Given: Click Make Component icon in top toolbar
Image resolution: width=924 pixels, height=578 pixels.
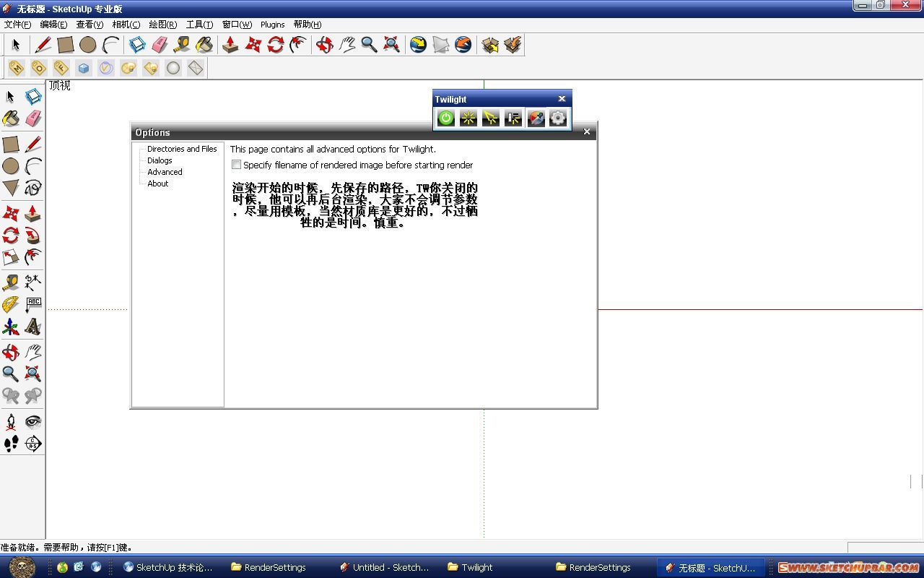Looking at the screenshot, I should (x=137, y=45).
